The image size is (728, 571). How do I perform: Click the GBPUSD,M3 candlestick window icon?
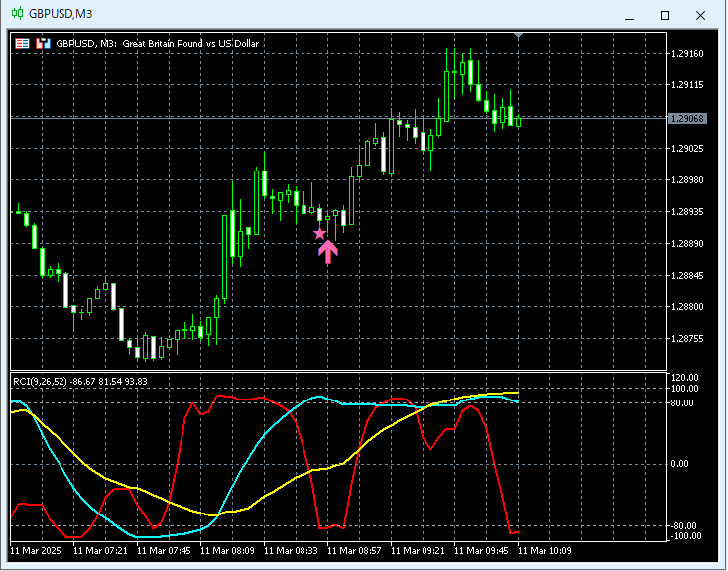(x=17, y=14)
